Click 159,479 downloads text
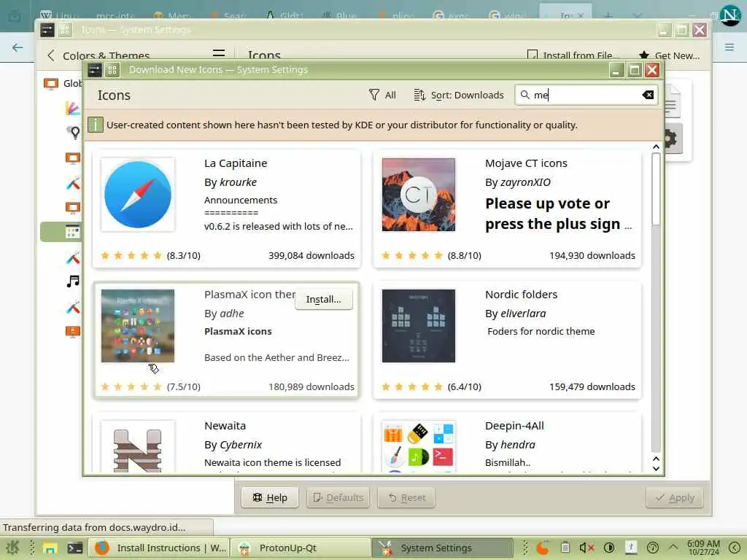Image resolution: width=747 pixels, height=560 pixels. click(592, 386)
